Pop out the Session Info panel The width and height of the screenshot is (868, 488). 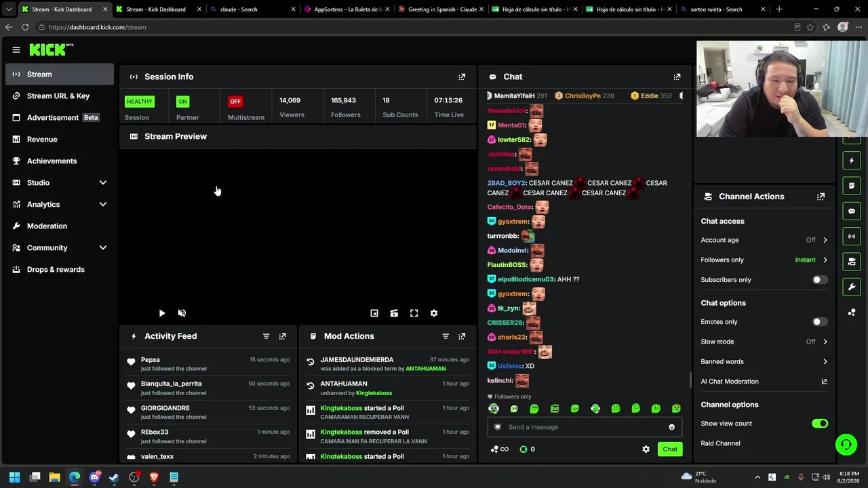462,77
